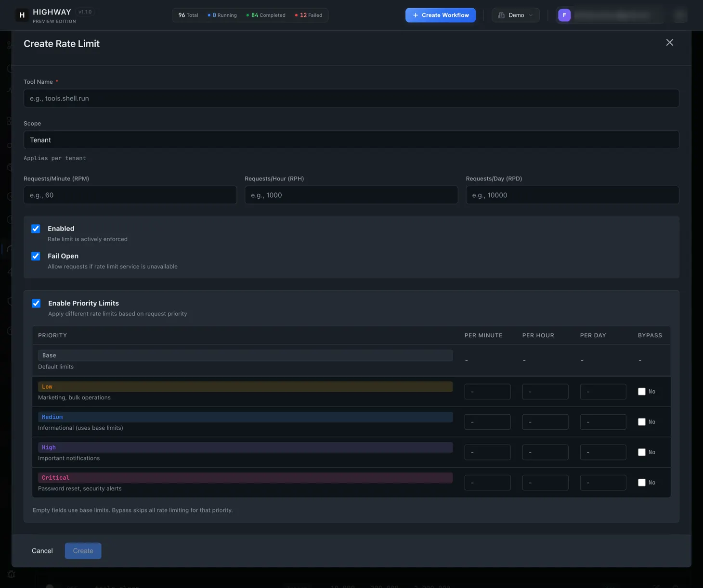Viewport: 703px width, 588px height.
Task: Click the Critical priority Per Hour field
Action: pos(545,483)
